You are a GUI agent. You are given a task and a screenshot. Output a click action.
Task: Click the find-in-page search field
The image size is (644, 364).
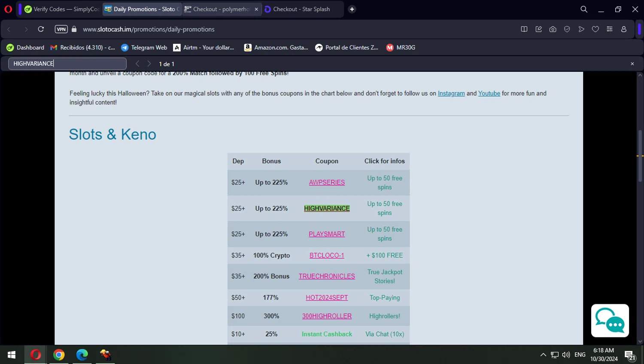click(x=67, y=64)
